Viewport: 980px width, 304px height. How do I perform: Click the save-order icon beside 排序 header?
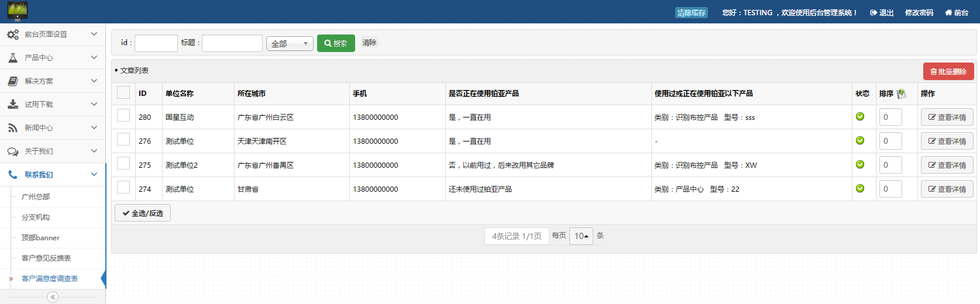tap(901, 94)
